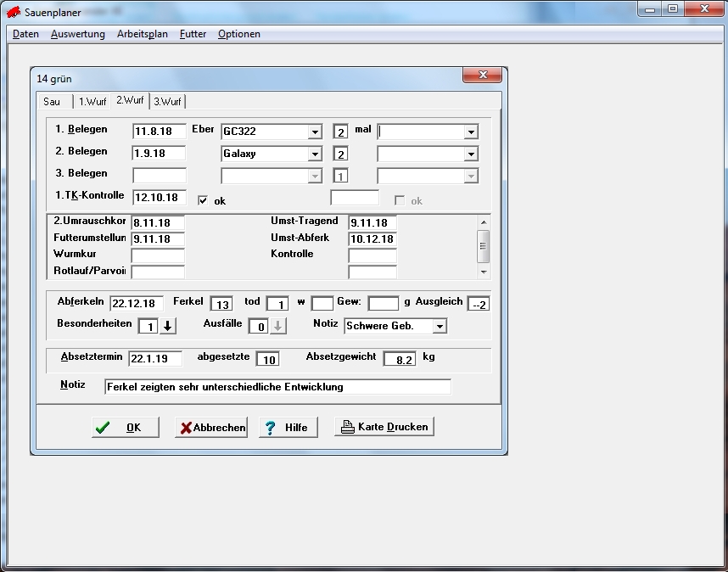Click the red X Abbrechen icon

pos(185,428)
